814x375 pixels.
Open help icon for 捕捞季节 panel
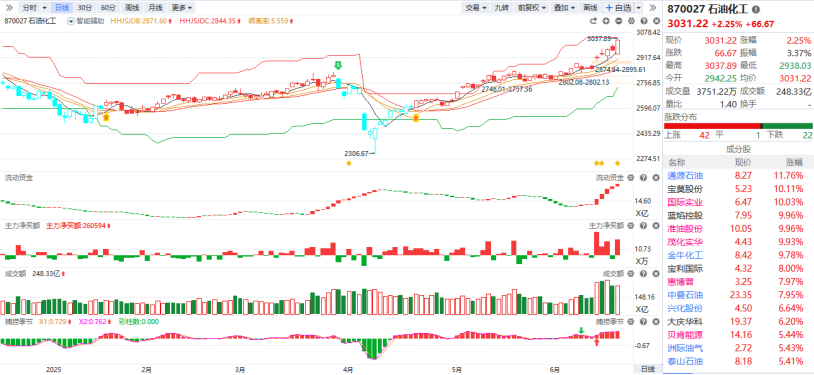pos(644,321)
